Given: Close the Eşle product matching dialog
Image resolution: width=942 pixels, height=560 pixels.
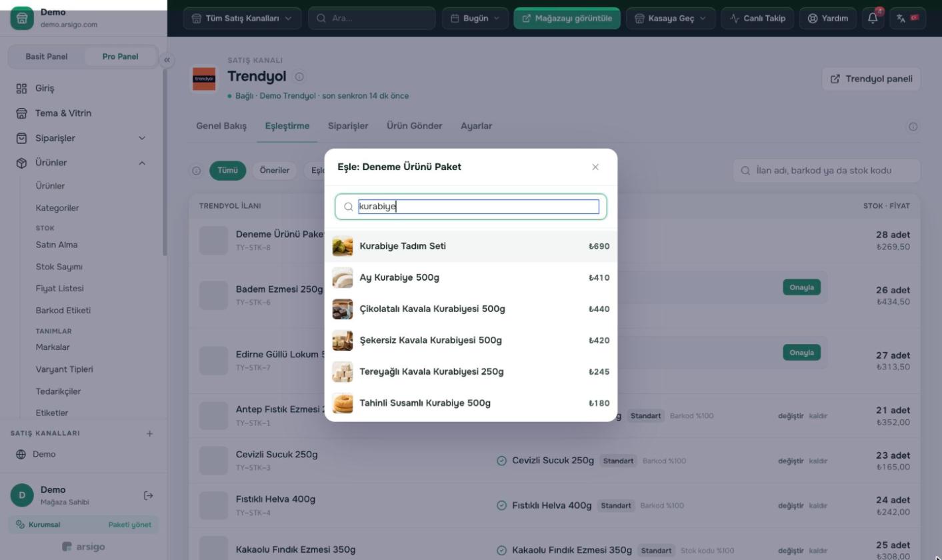Looking at the screenshot, I should pyautogui.click(x=595, y=167).
